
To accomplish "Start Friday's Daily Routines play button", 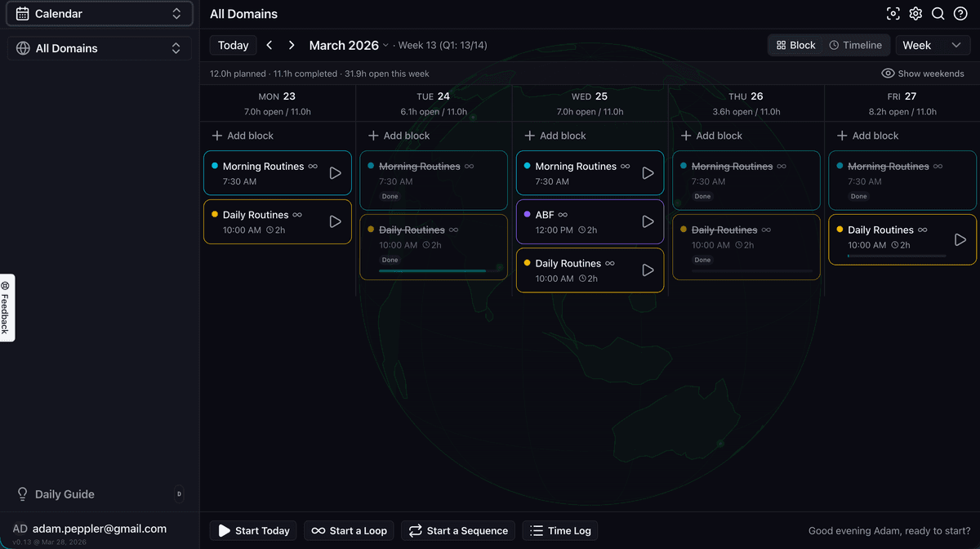I will [960, 239].
